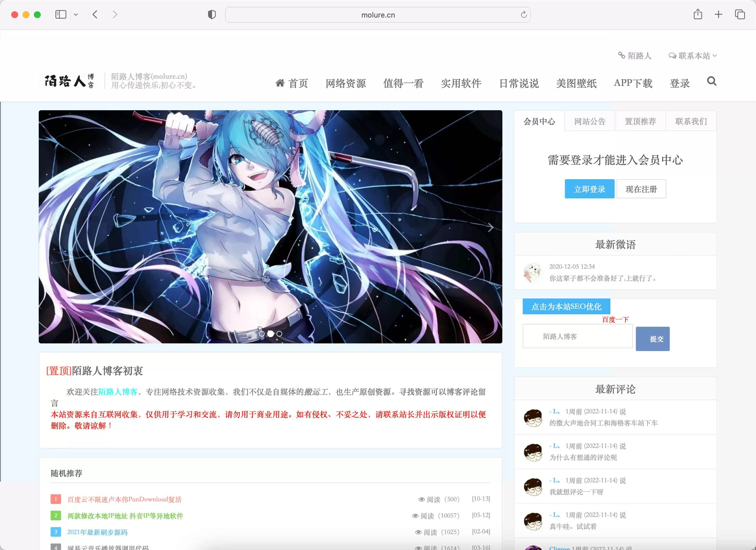Click the 立即登录 button
Screen dimensions: 756x550
[x=589, y=189]
